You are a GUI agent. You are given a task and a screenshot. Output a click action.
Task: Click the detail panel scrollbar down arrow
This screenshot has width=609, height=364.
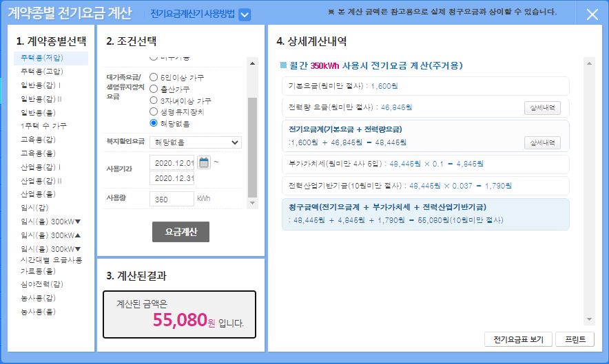click(589, 319)
